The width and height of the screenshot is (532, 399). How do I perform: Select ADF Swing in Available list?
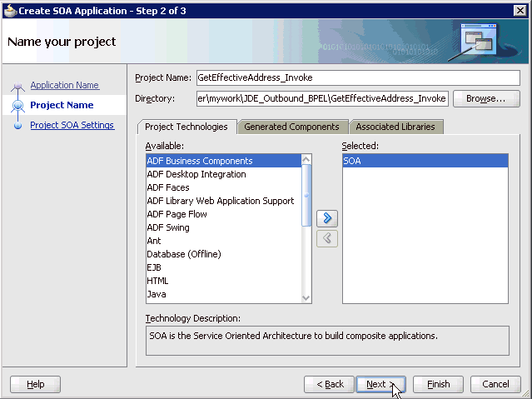(x=224, y=227)
